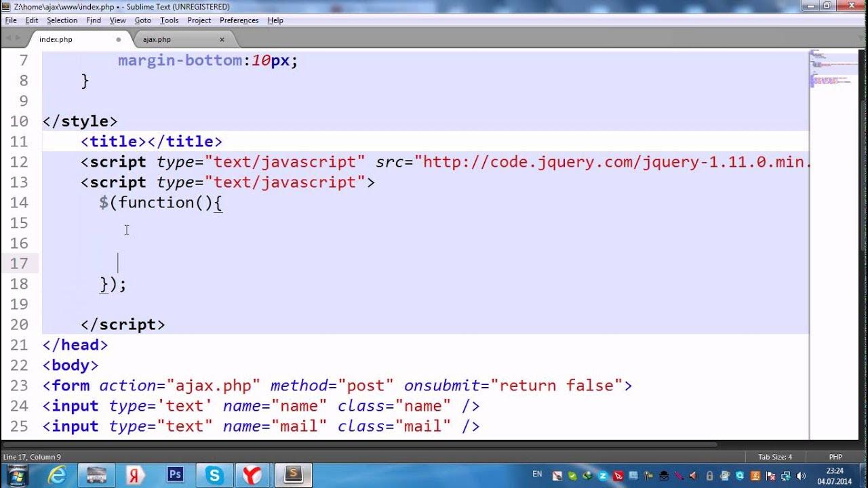Screen dimensions: 868x488
Task: Click the globe tray icon
Action: (587, 476)
